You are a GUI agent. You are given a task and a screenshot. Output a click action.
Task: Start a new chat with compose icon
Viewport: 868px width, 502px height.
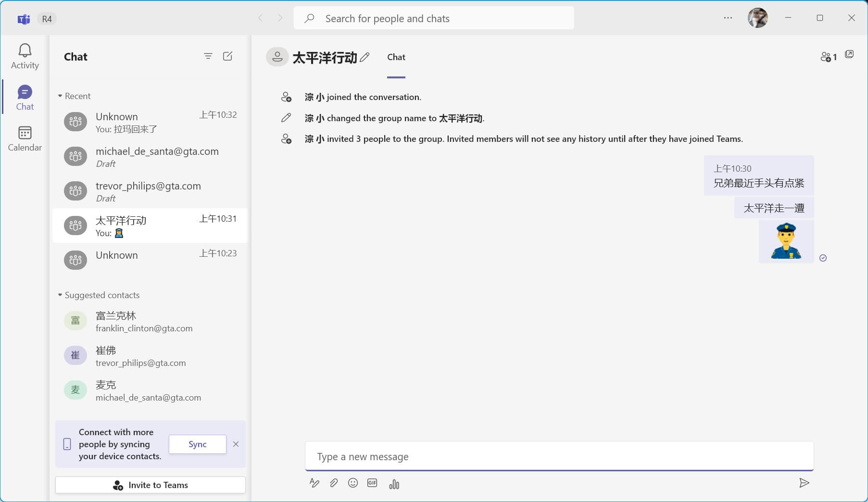pyautogui.click(x=227, y=56)
